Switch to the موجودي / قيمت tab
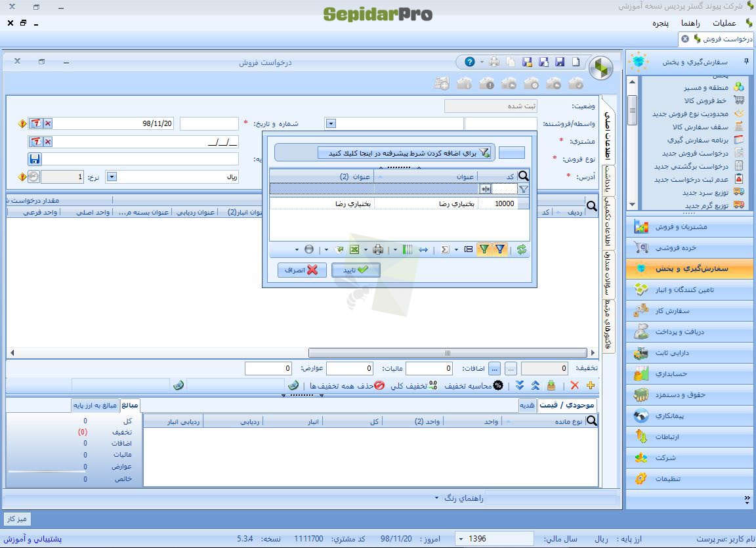 (x=566, y=405)
